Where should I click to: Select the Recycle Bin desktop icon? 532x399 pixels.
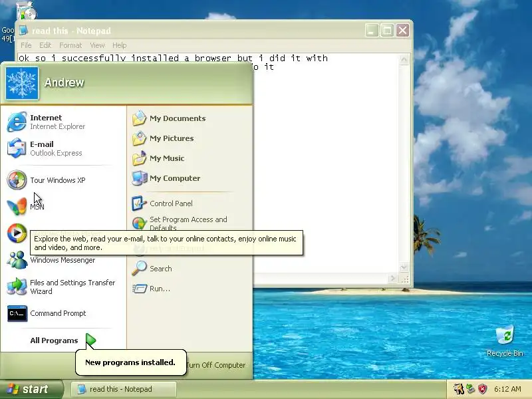click(x=505, y=341)
